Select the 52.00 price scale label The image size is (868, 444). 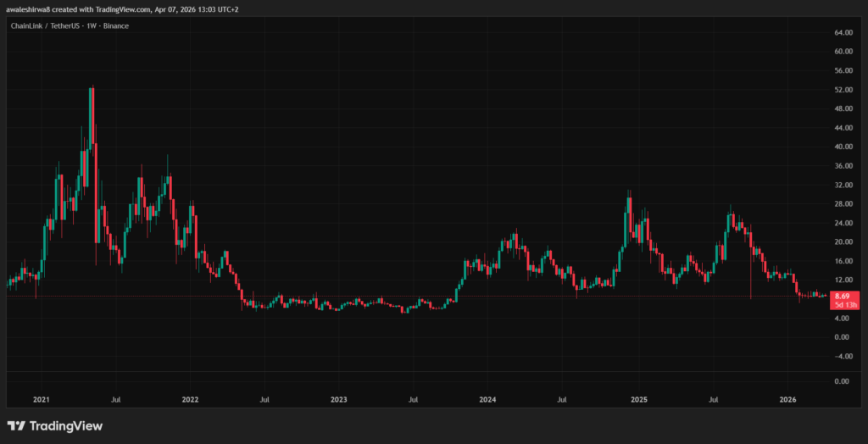click(843, 90)
